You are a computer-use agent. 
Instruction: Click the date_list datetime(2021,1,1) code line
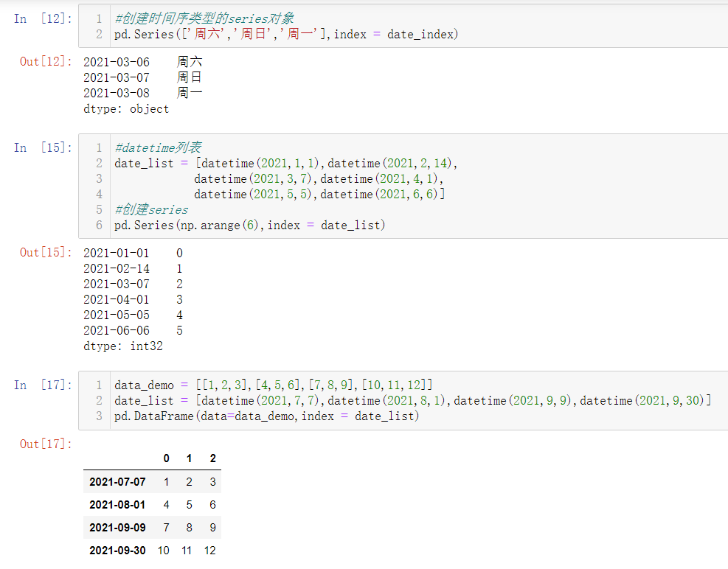click(286, 164)
